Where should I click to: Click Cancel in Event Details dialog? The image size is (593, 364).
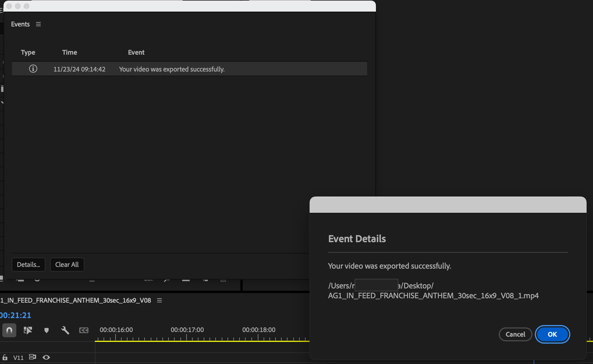click(x=515, y=334)
